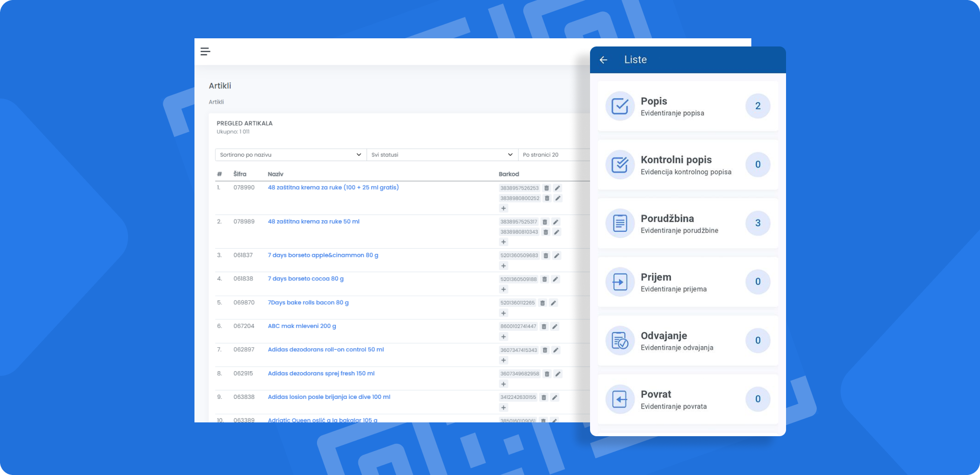Edit barcode 3838980810343
Image resolution: width=980 pixels, height=475 pixels.
click(x=557, y=232)
